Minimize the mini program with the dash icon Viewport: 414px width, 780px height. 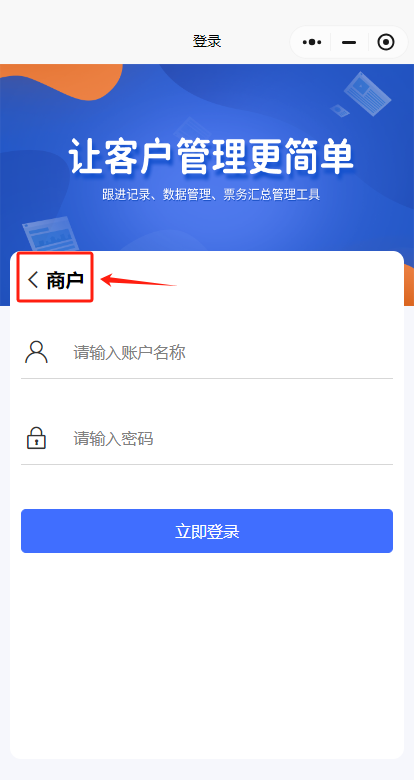pos(349,42)
